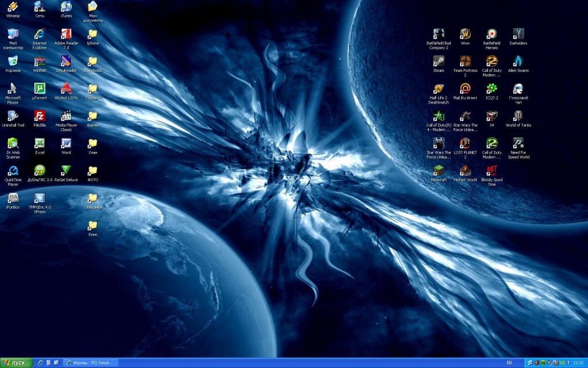The height and width of the screenshot is (368, 588).
Task: Click the Microsoft Mouse icon
Action: (x=13, y=94)
